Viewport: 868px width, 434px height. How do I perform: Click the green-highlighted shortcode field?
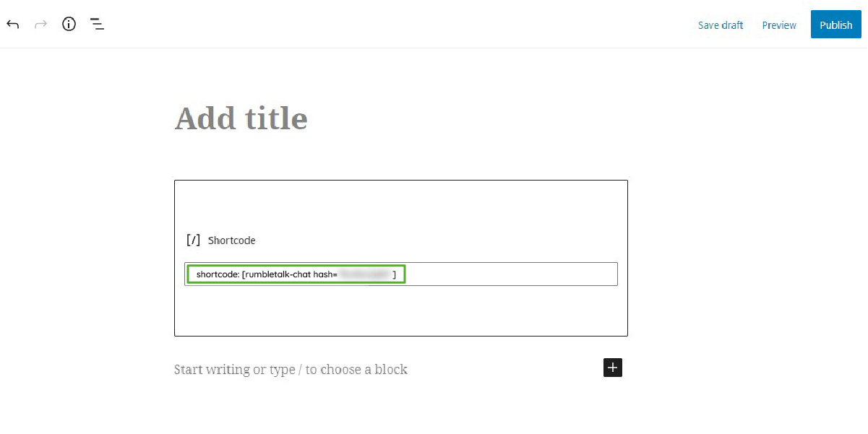point(296,274)
